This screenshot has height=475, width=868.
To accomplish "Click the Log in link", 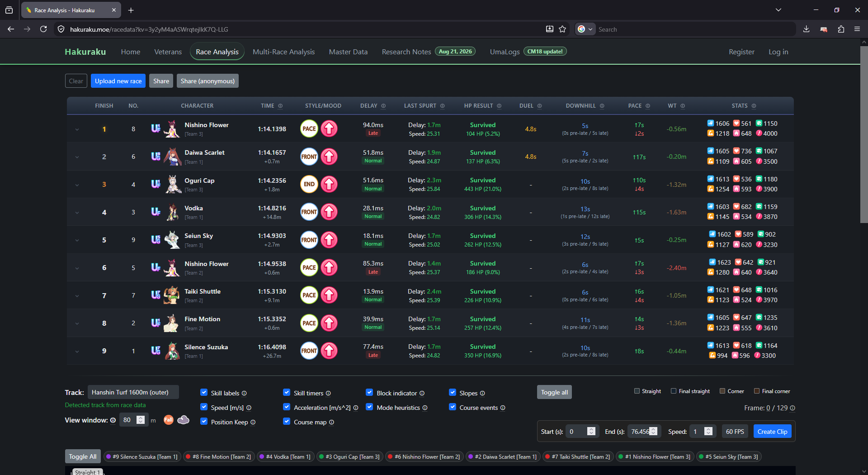I will tap(778, 52).
